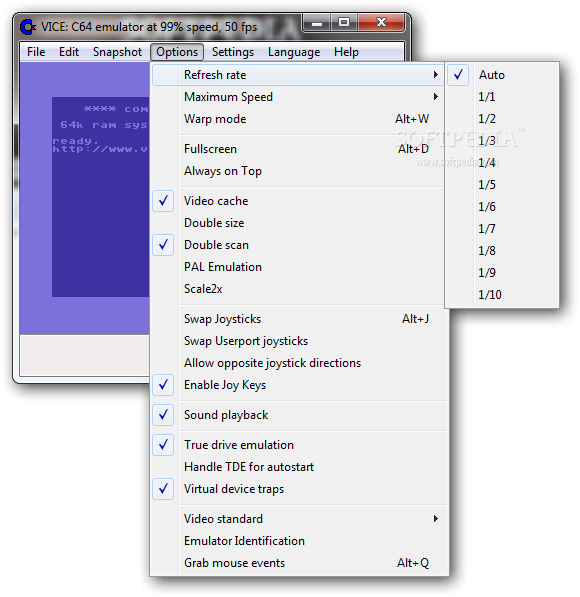This screenshot has width=580, height=597.
Task: Open the Snapshot menu
Action: pyautogui.click(x=117, y=52)
